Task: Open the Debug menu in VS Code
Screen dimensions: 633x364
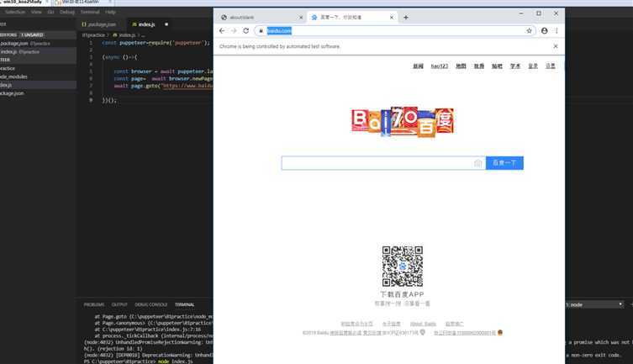Action: pos(67,12)
